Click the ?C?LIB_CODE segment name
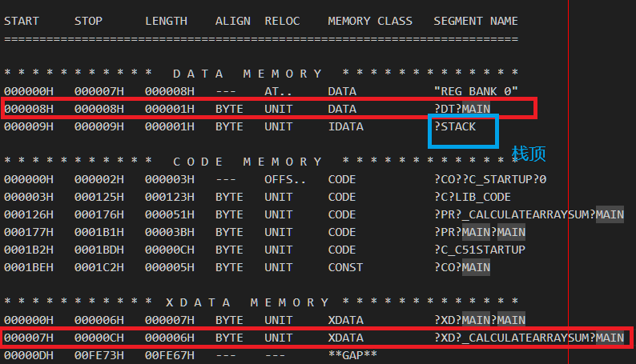Viewport: 636px width, 364px height. pos(473,197)
